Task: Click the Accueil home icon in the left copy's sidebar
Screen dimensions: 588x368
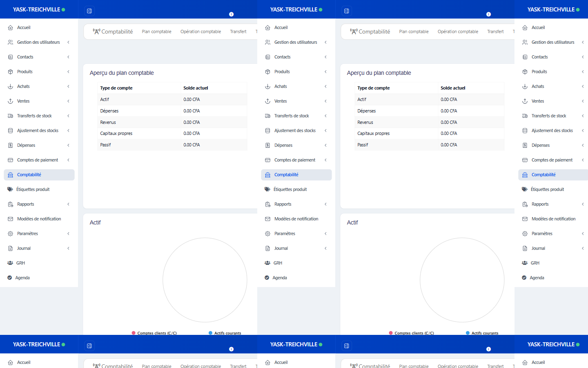Action: (x=11, y=28)
